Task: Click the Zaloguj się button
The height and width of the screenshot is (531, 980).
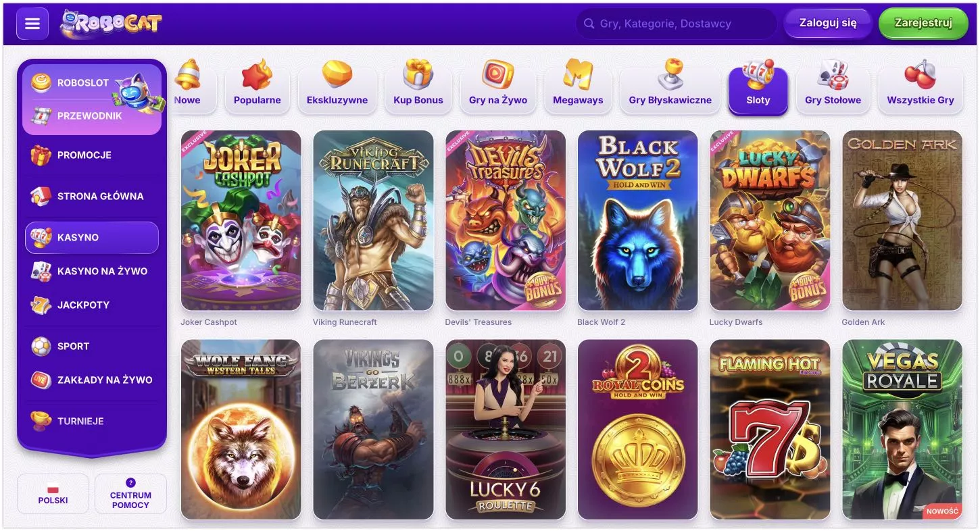Action: [x=828, y=23]
